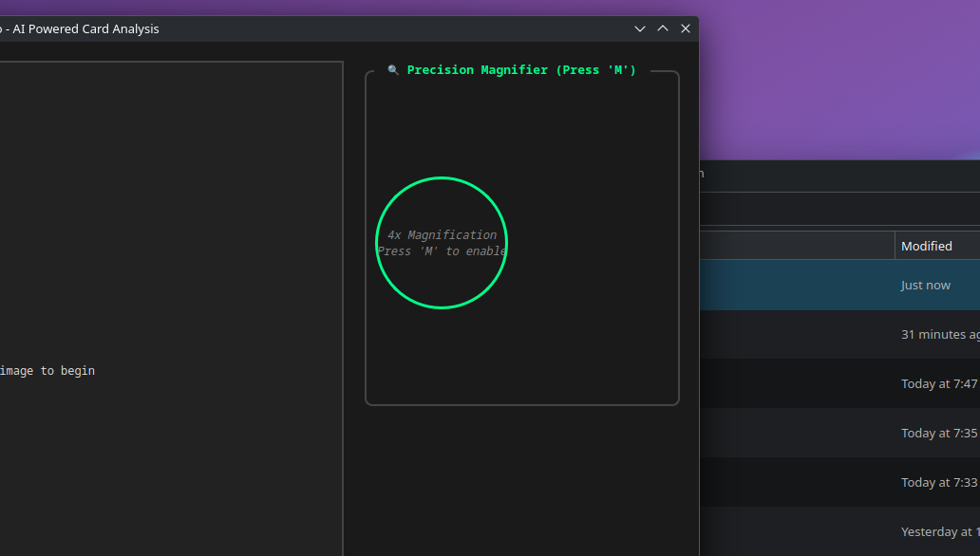Select the 'Today at 7:35' file row

click(839, 433)
